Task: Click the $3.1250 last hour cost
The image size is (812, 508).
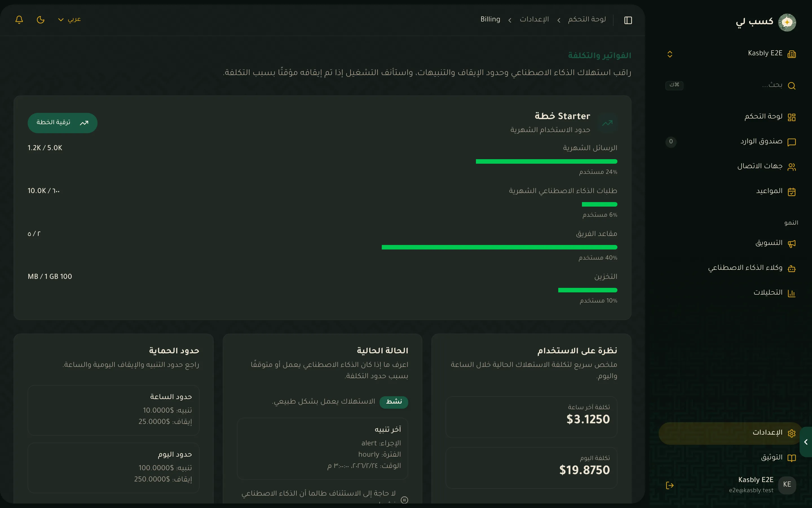Action: coord(588,419)
